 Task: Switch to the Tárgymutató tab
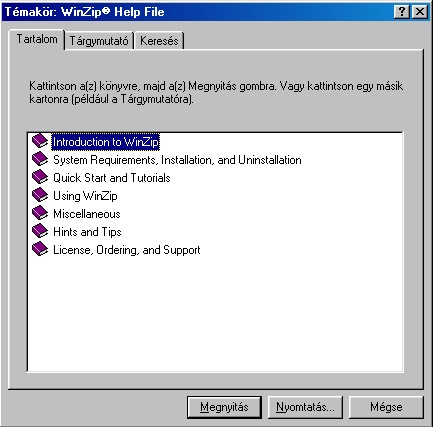pos(99,41)
